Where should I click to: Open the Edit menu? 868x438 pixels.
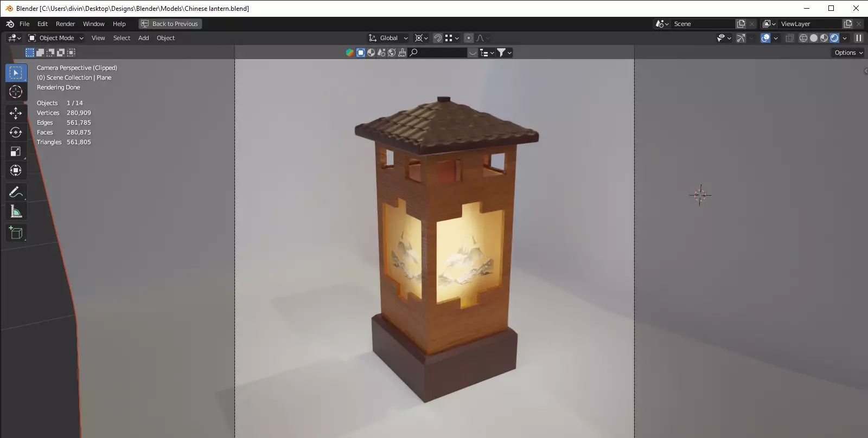[42, 24]
